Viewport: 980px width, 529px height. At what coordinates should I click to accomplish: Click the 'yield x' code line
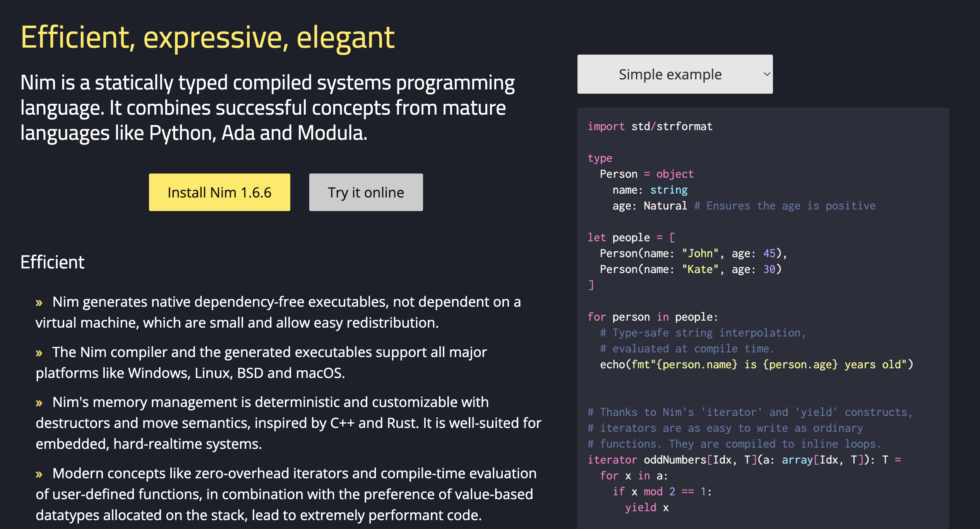tap(646, 508)
